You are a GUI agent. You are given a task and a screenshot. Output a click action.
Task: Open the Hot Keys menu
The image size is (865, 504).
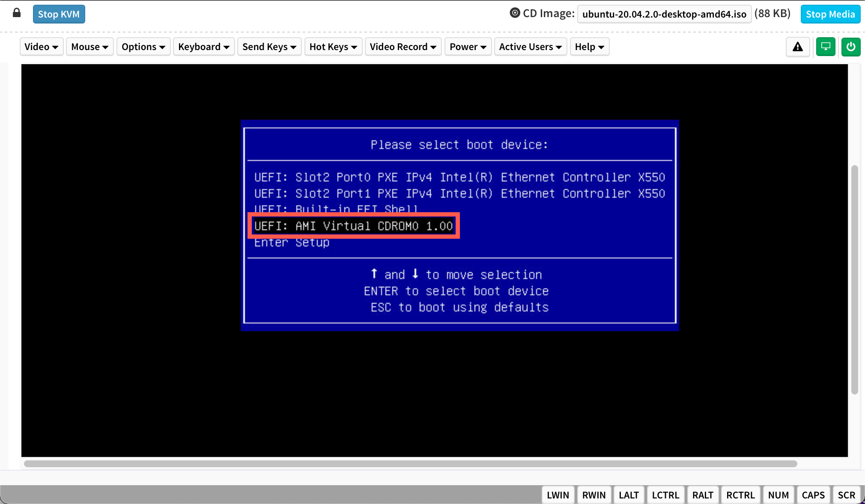tap(333, 47)
